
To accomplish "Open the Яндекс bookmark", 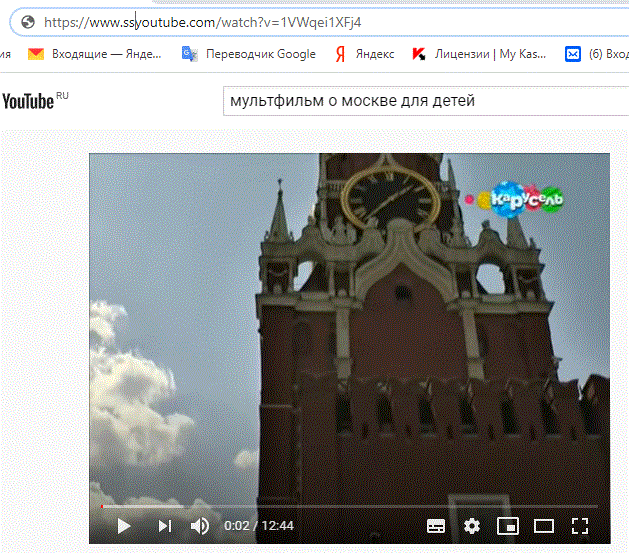I will 365,54.
